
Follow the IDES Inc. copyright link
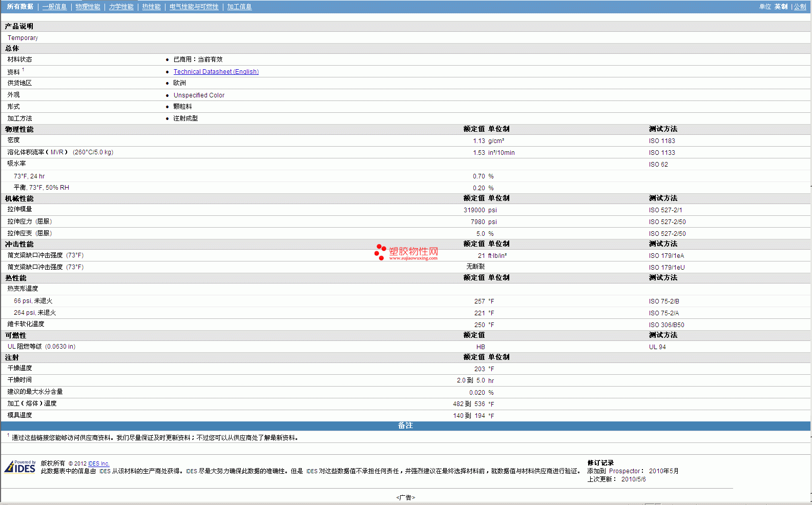(98, 463)
